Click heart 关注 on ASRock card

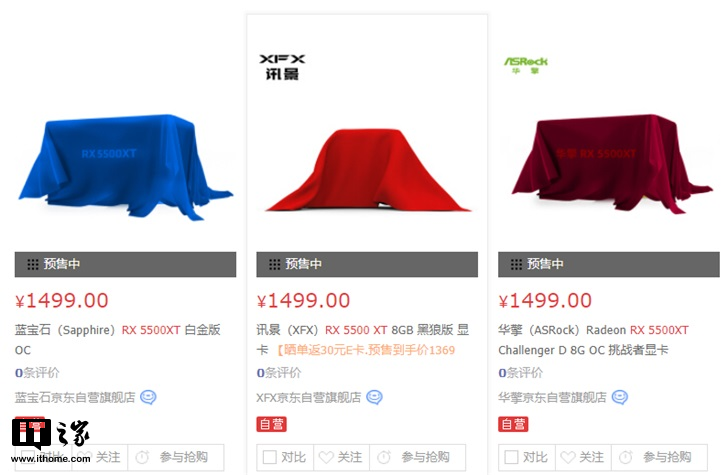tap(583, 457)
